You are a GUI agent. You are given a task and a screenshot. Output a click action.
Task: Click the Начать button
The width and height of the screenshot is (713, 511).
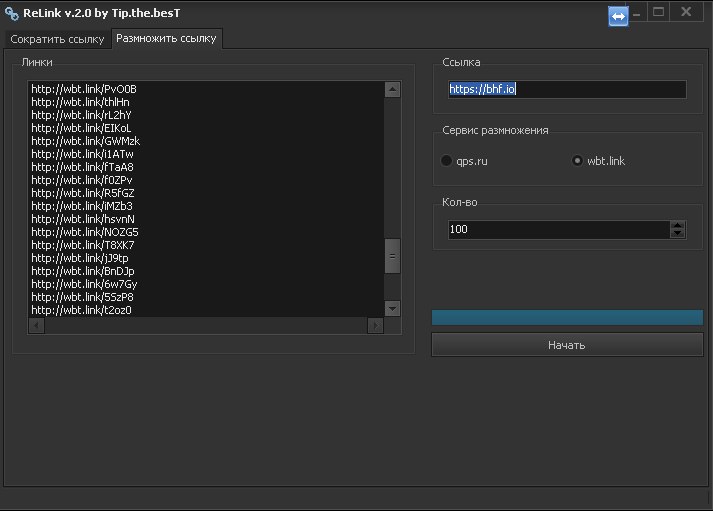coord(567,345)
